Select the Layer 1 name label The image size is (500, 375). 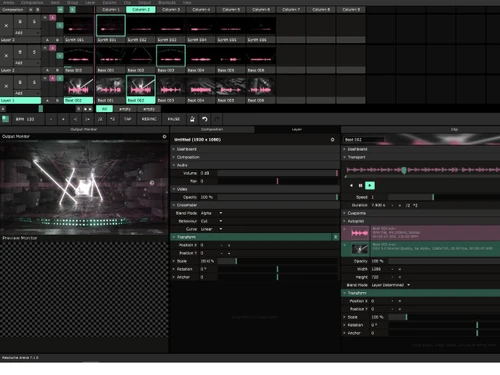coord(20,100)
